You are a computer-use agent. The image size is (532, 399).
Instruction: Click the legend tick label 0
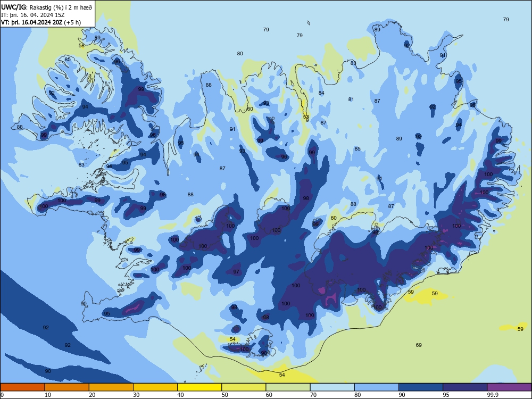coord(2,395)
